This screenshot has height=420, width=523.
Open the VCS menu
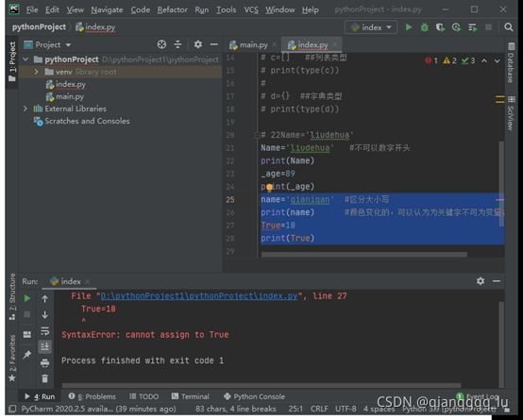(x=251, y=10)
